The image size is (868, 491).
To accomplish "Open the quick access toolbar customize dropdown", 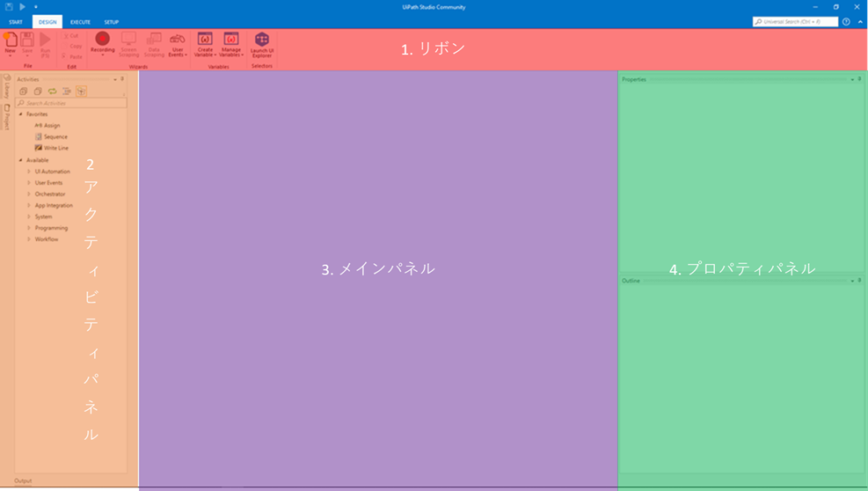I will click(35, 7).
